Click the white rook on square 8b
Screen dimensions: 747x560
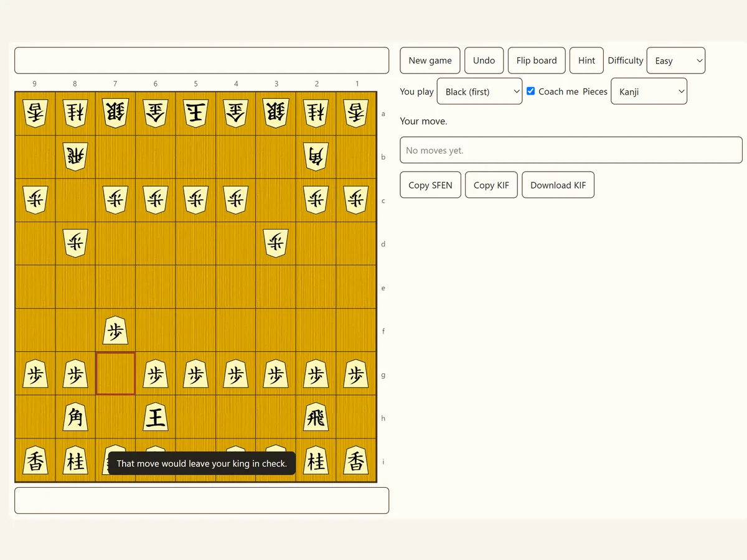click(75, 156)
